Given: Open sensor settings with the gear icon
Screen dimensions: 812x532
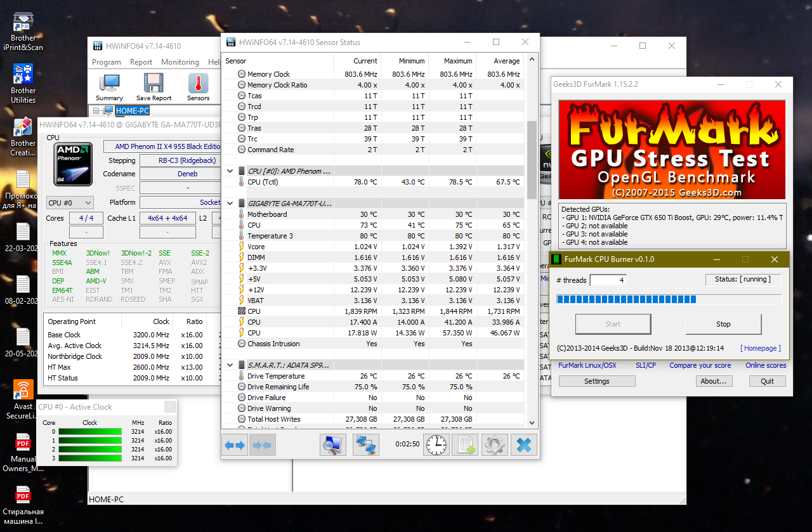Looking at the screenshot, I should pos(494,445).
